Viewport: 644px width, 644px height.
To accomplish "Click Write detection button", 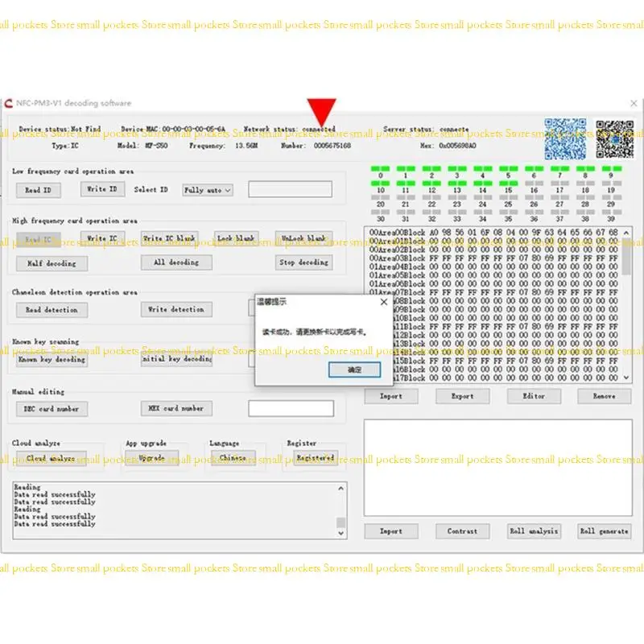I will click(x=176, y=309).
